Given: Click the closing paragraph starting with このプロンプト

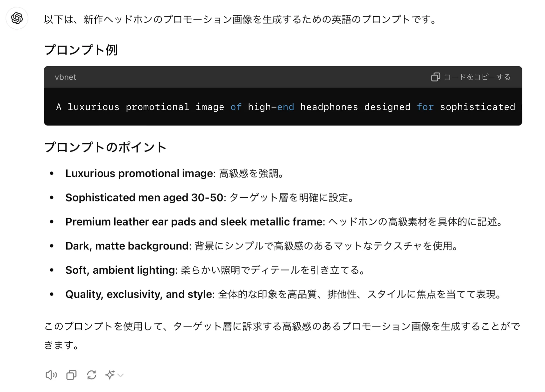Looking at the screenshot, I should (282, 335).
